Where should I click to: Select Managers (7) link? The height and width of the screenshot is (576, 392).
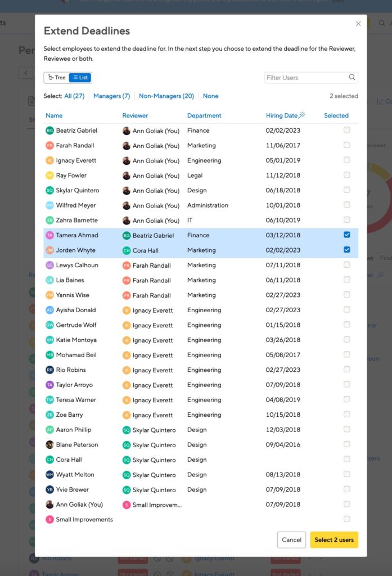(x=112, y=96)
